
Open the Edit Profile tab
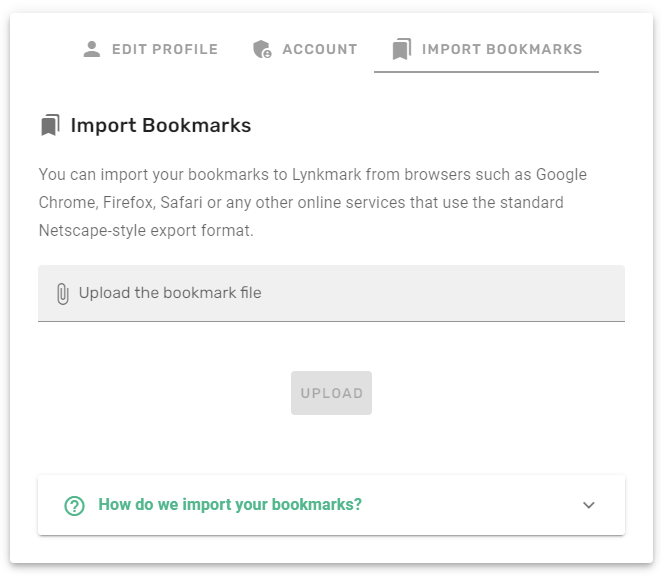[x=150, y=49]
